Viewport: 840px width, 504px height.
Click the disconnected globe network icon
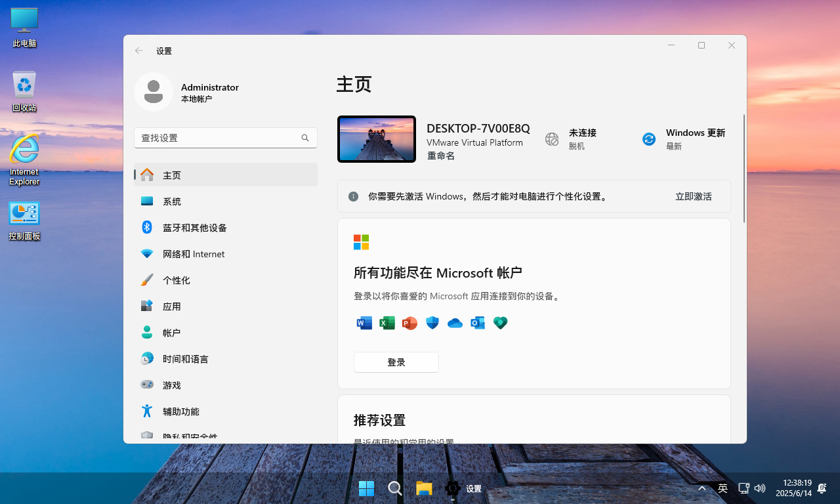click(552, 139)
